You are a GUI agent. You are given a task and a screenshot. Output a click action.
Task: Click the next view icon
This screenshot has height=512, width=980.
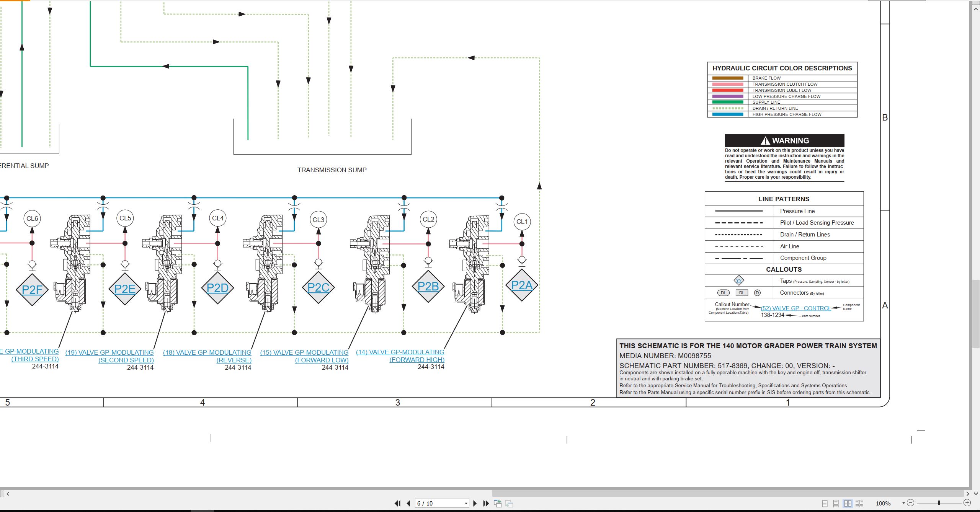click(509, 504)
